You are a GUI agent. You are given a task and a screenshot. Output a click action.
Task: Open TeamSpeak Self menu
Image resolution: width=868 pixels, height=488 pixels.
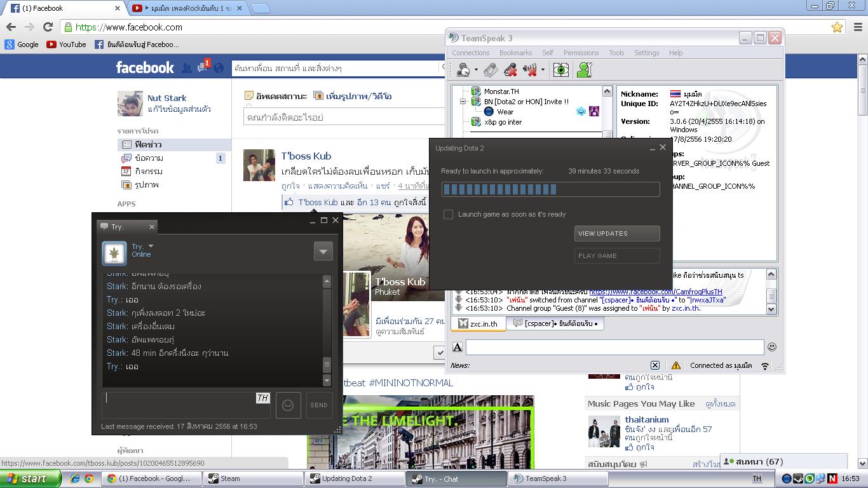pyautogui.click(x=548, y=53)
